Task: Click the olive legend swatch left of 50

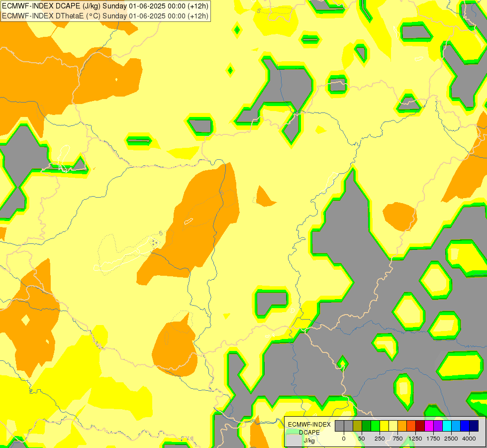Action: click(x=358, y=426)
